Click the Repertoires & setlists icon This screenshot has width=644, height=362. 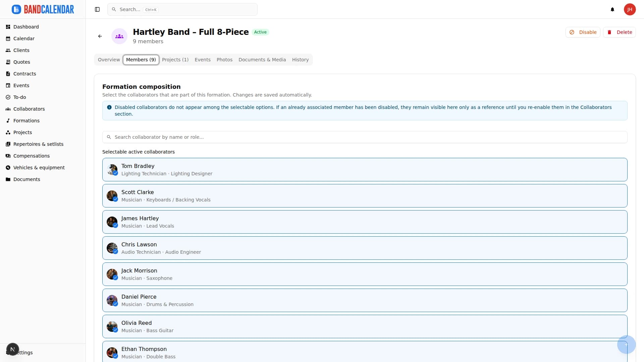coord(8,144)
